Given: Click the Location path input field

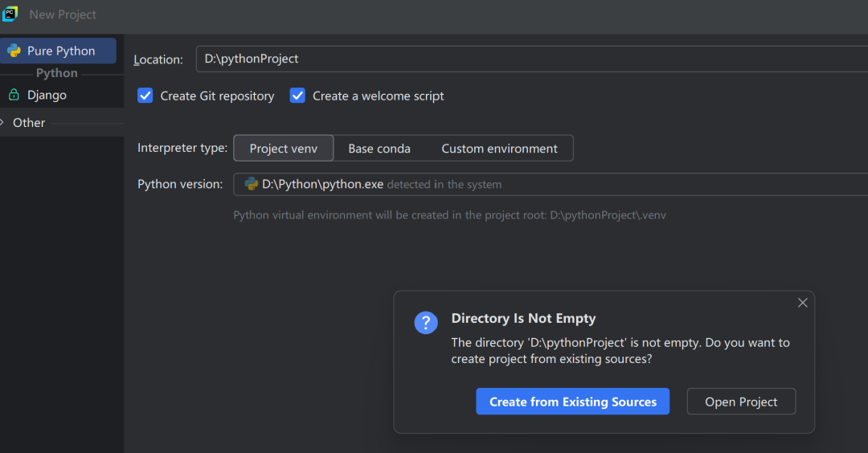Looking at the screenshot, I should click(x=531, y=59).
